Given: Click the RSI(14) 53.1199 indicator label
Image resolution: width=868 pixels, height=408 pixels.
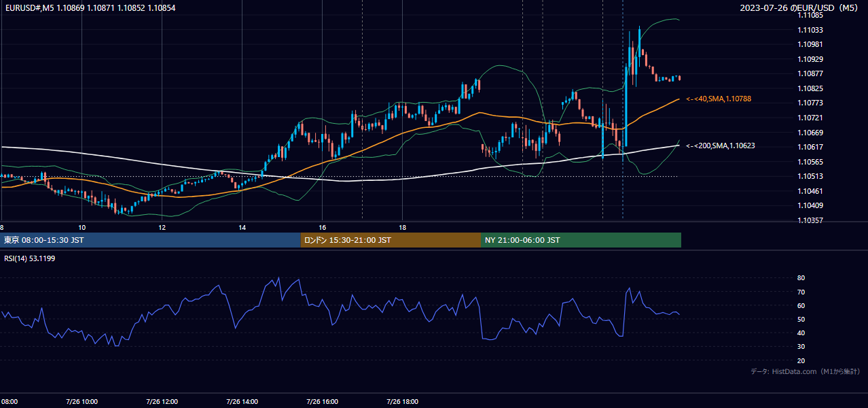Looking at the screenshot, I should click(30, 258).
